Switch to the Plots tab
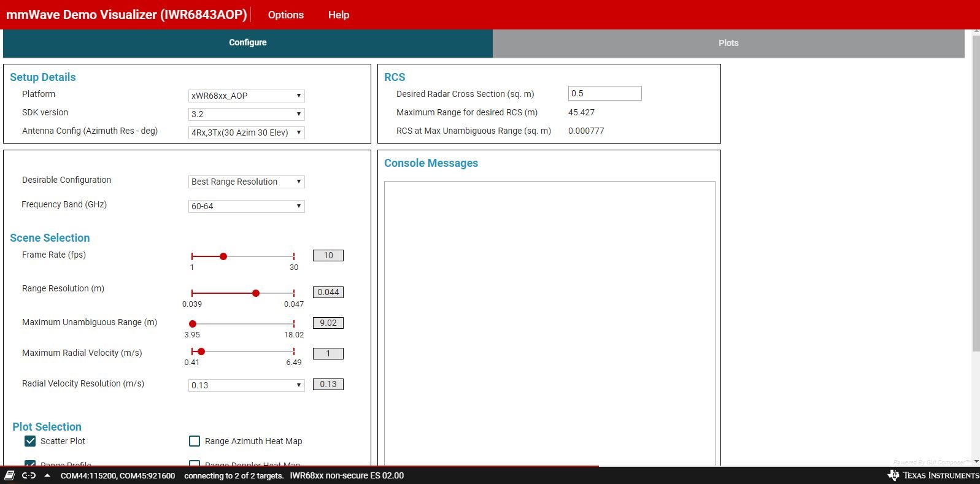The image size is (980, 484). click(728, 43)
